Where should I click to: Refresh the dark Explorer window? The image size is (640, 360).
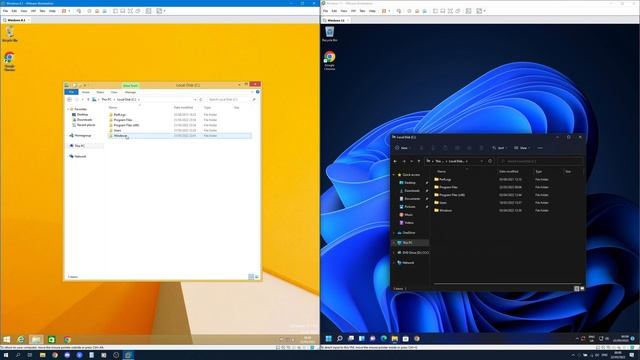(x=490, y=161)
